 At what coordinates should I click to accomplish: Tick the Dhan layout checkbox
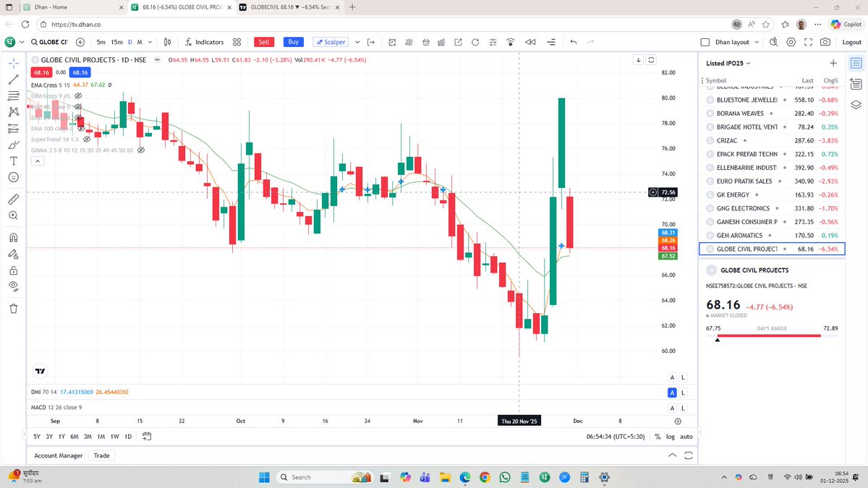707,42
